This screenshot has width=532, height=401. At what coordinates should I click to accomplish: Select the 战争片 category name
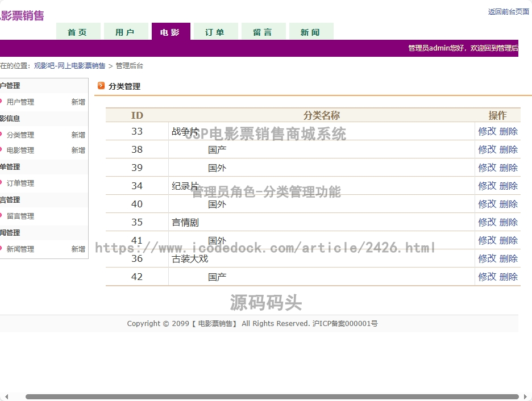[185, 132]
